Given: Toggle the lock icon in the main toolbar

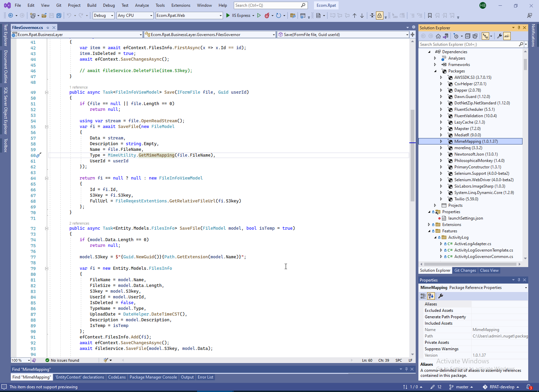Looking at the screenshot, I should (x=380, y=15).
